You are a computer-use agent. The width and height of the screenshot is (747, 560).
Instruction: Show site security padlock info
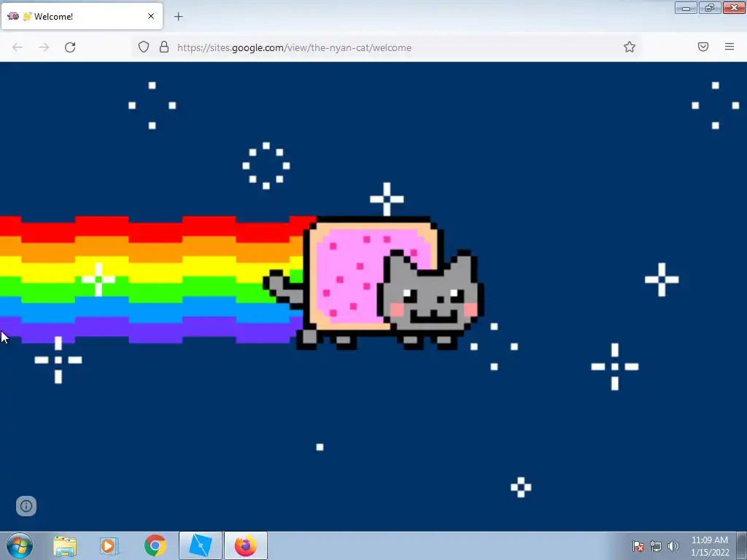click(164, 47)
